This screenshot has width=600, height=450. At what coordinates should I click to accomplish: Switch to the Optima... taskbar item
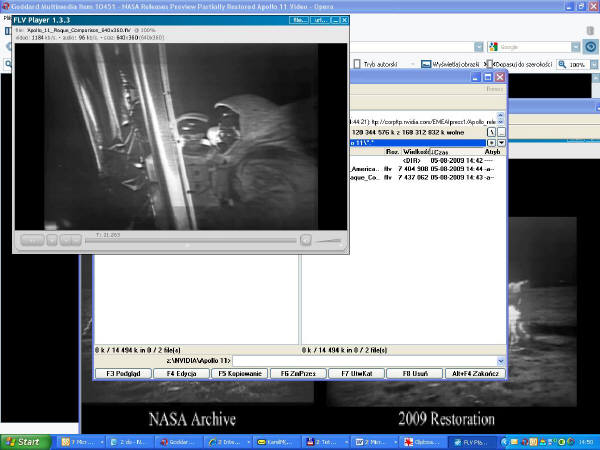424,442
